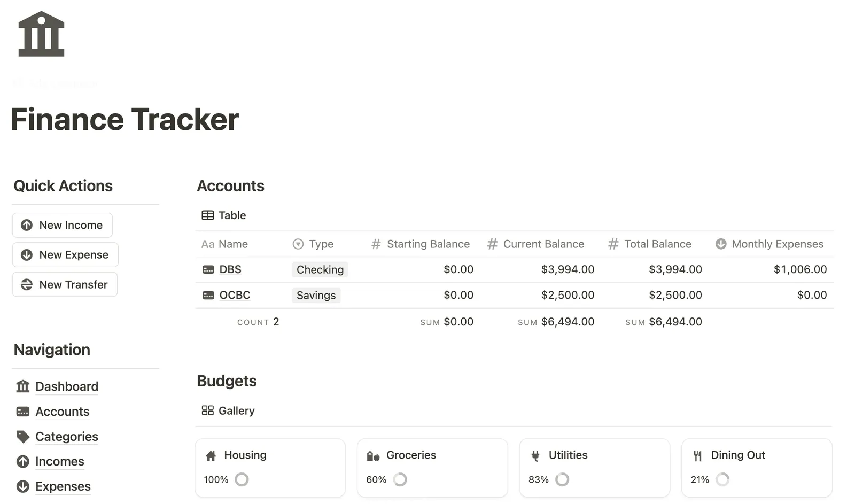This screenshot has width=855, height=504.
Task: Click the down-arrow icon next to Expenses
Action: 23,486
